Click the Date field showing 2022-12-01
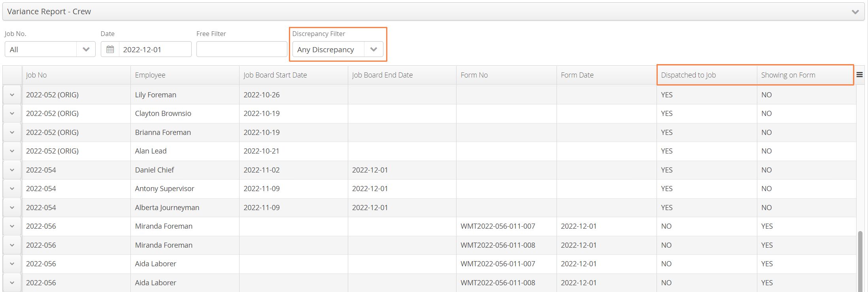 tap(155, 49)
